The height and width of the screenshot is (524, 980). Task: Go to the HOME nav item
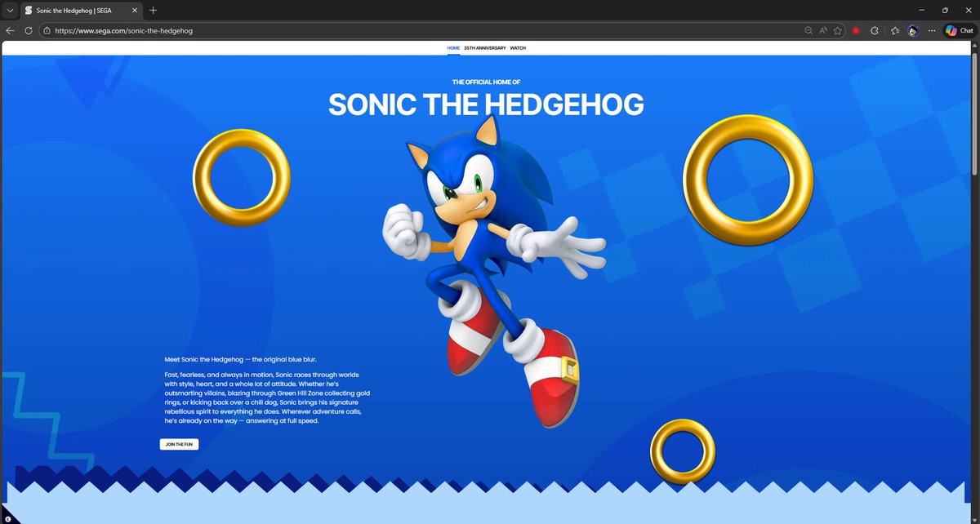pyautogui.click(x=453, y=48)
